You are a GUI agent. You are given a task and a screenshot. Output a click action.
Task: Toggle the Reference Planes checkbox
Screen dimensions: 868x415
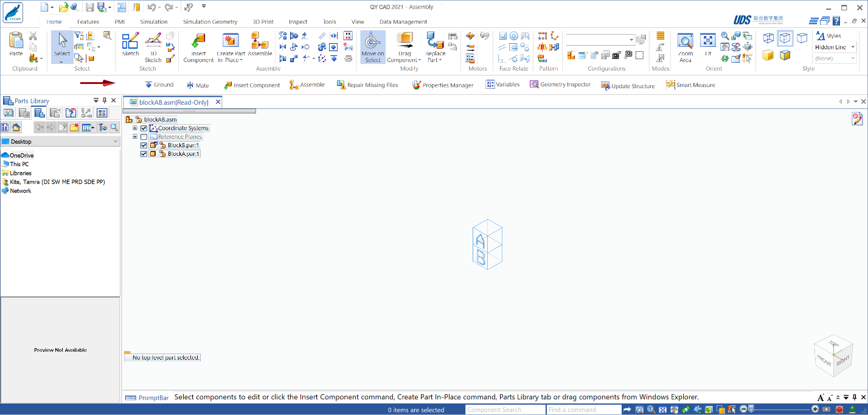click(144, 137)
